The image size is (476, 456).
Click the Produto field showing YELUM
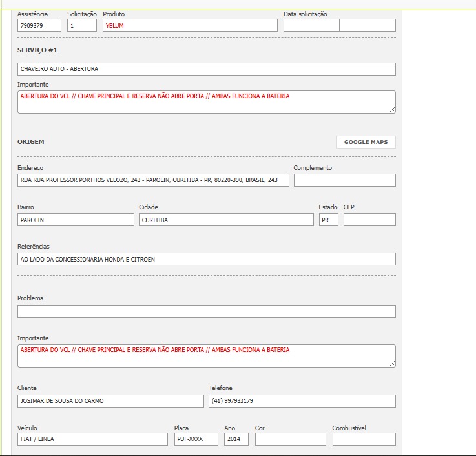point(190,25)
